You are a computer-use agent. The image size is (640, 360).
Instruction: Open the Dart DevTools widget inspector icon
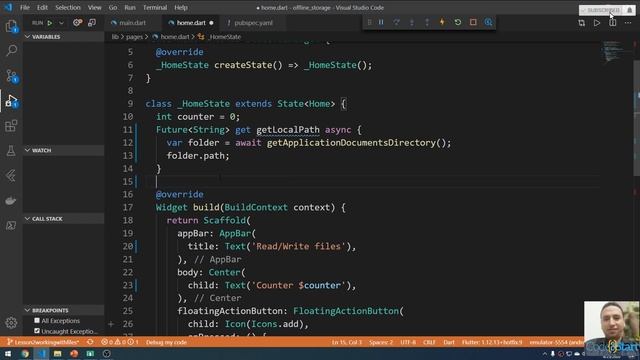(488, 22)
